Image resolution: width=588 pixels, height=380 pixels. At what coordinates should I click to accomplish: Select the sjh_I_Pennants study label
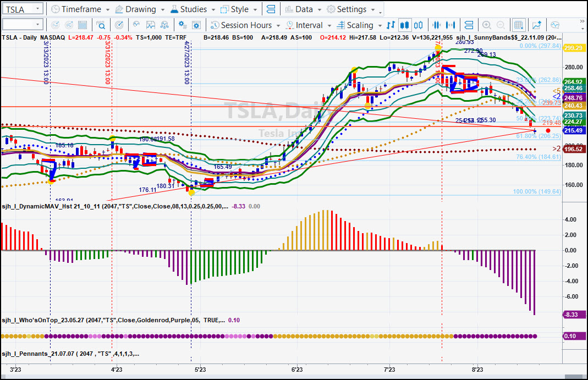(70, 354)
